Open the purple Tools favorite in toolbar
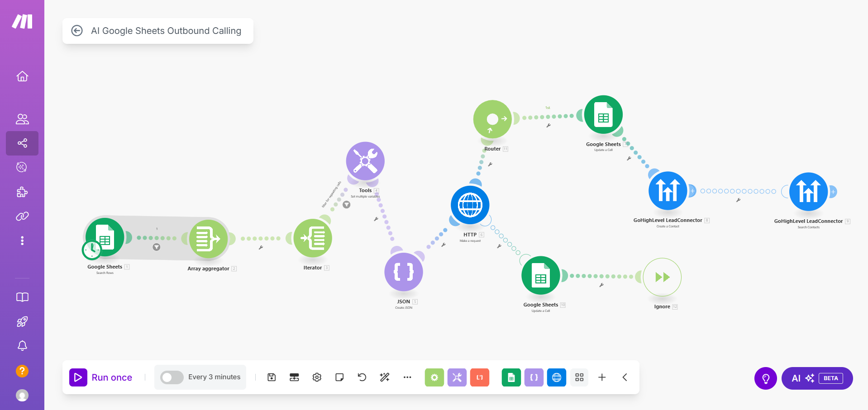Image resolution: width=868 pixels, height=410 pixels. [457, 377]
